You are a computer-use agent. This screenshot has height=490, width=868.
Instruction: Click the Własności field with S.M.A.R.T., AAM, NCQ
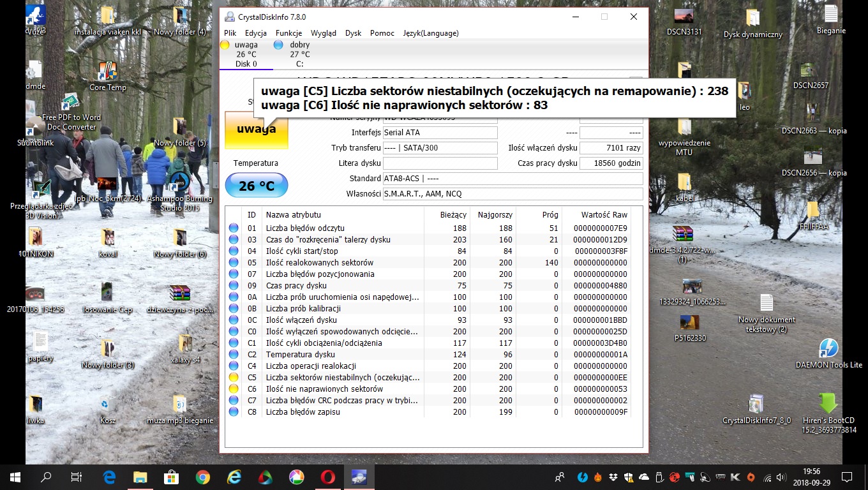[513, 194]
